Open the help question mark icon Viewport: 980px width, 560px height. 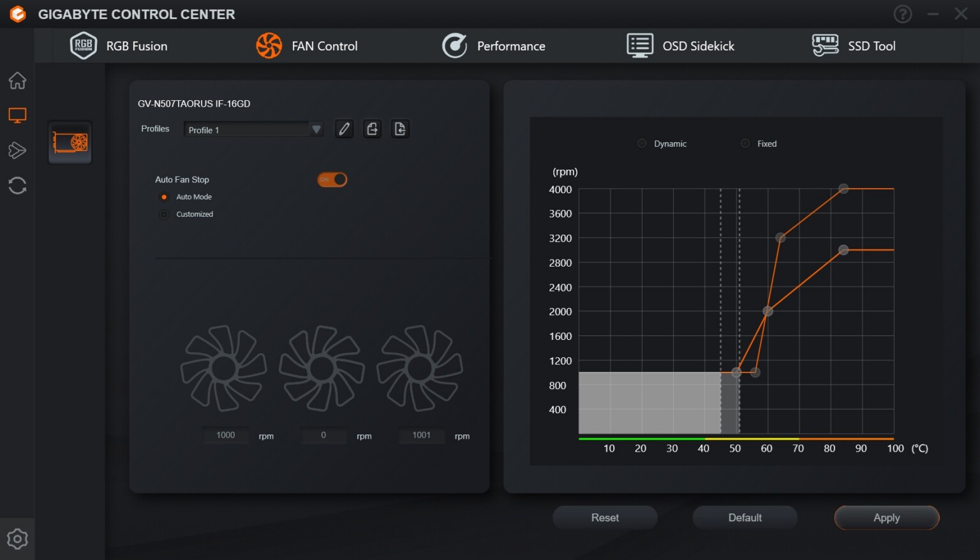click(902, 14)
